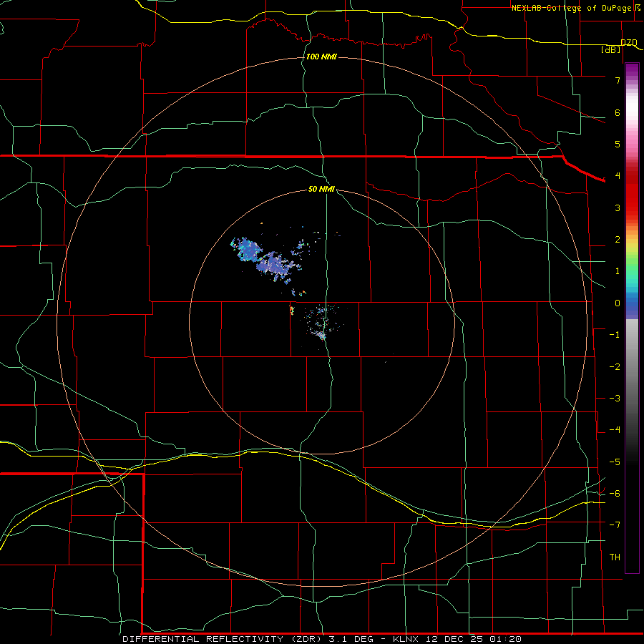The width and height of the screenshot is (644, 644).
Task: Click the 4 tick on the color scale
Action: tap(618, 176)
